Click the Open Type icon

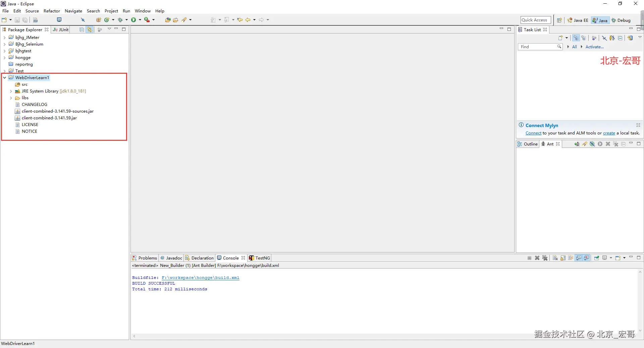(x=168, y=20)
